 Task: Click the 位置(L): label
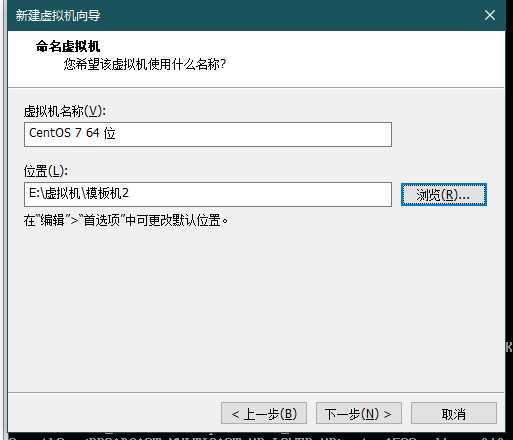tap(46, 171)
